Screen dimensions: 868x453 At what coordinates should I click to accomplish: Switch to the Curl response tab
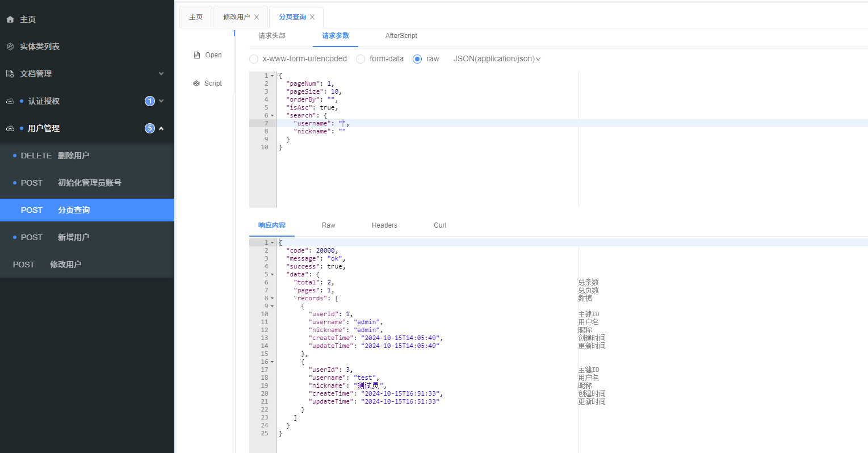[440, 225]
